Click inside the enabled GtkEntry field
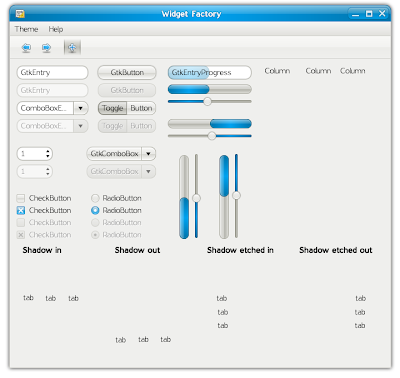The height and width of the screenshot is (378, 400). tap(52, 73)
